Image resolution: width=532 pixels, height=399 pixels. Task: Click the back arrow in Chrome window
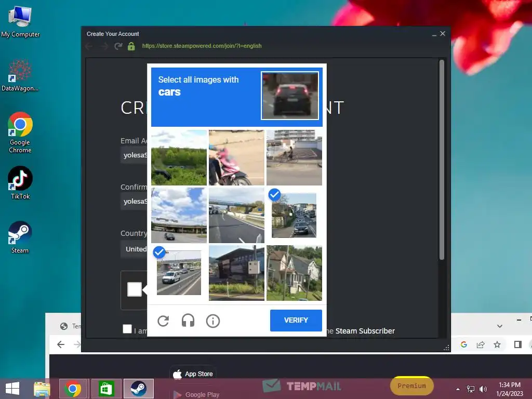(61, 345)
